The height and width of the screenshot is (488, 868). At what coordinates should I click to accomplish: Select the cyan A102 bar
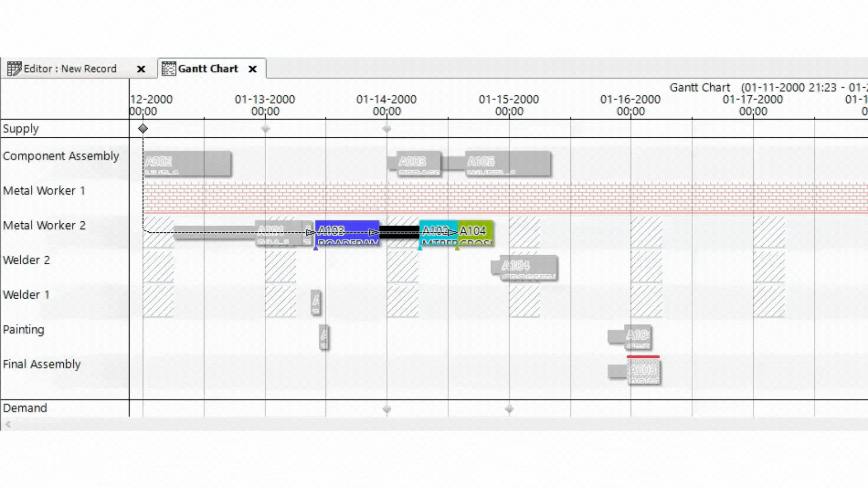click(x=439, y=233)
